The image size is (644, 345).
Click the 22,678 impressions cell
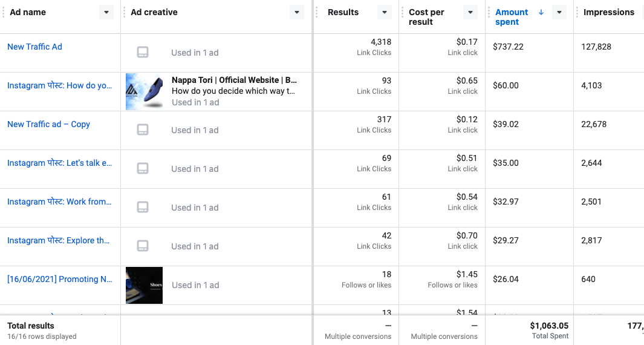click(x=593, y=124)
